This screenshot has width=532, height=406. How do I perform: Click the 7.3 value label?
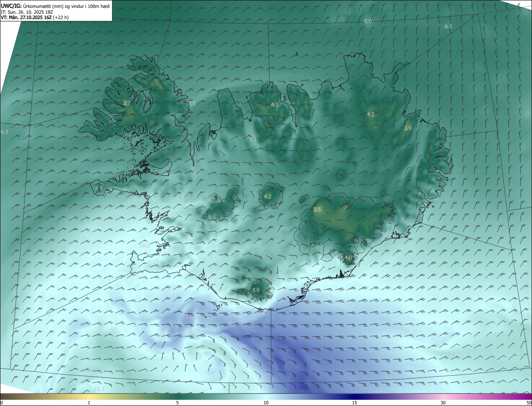pos(192,104)
